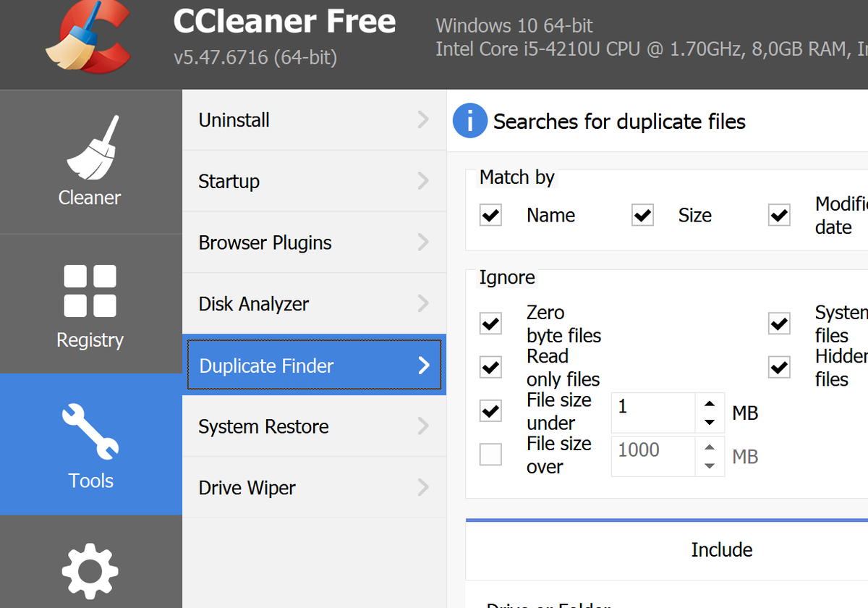Click the 'Searches for duplicate files' heading
This screenshot has height=608, width=868.
[x=619, y=122]
